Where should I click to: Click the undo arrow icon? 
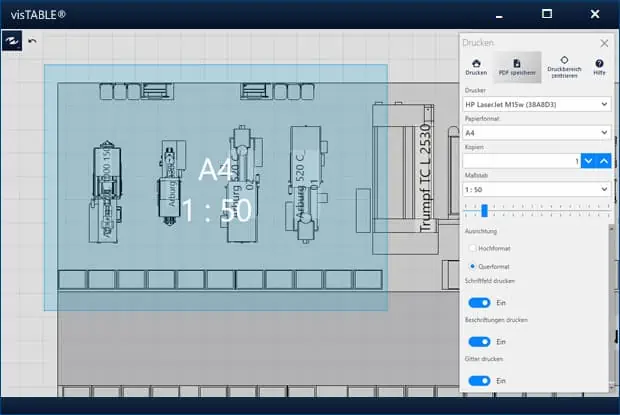(32, 41)
